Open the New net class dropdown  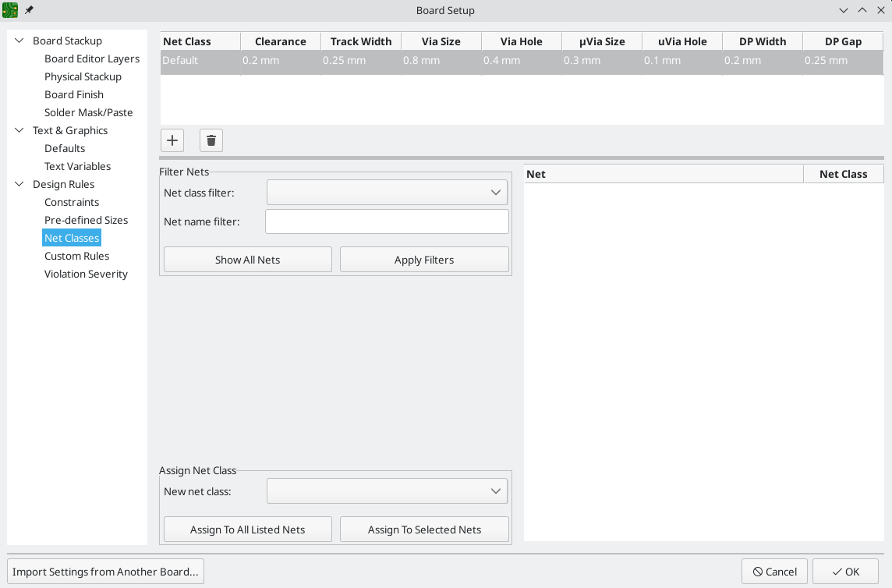point(387,491)
